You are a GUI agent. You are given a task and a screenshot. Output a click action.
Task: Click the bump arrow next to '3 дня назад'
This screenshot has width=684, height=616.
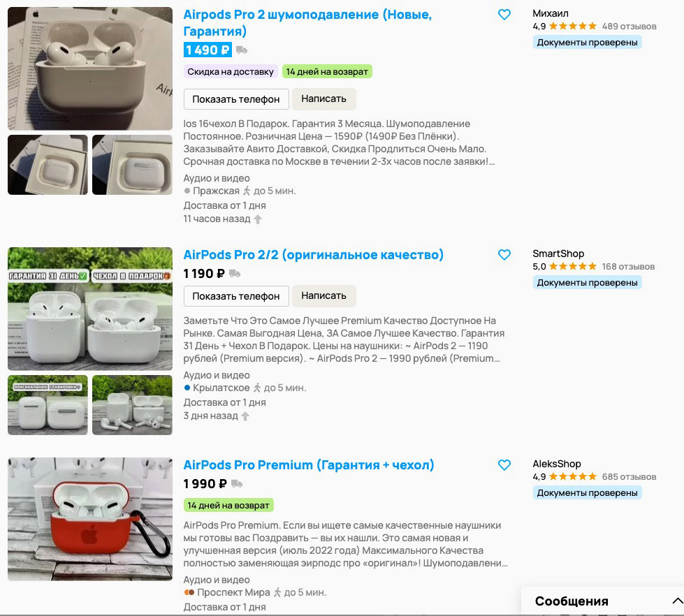tap(245, 416)
